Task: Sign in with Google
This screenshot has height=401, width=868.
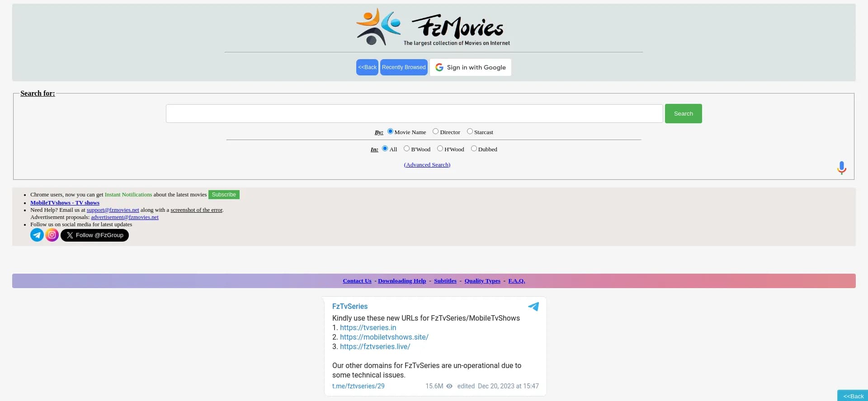Action: (470, 67)
